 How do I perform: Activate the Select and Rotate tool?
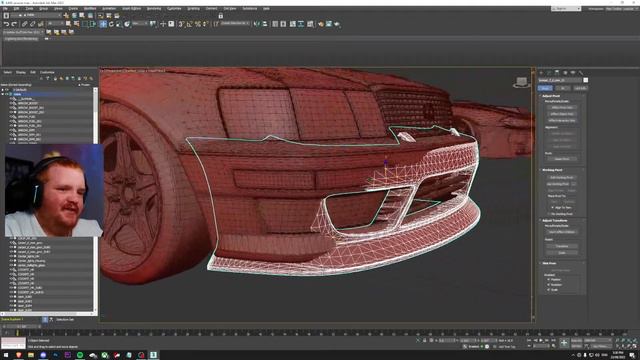pos(111,24)
